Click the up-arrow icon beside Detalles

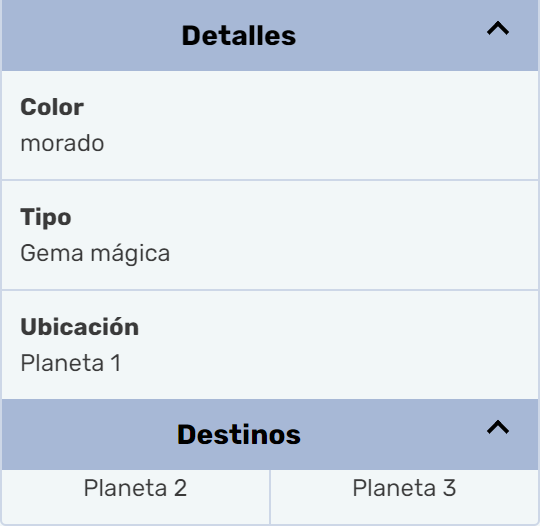tap(498, 29)
